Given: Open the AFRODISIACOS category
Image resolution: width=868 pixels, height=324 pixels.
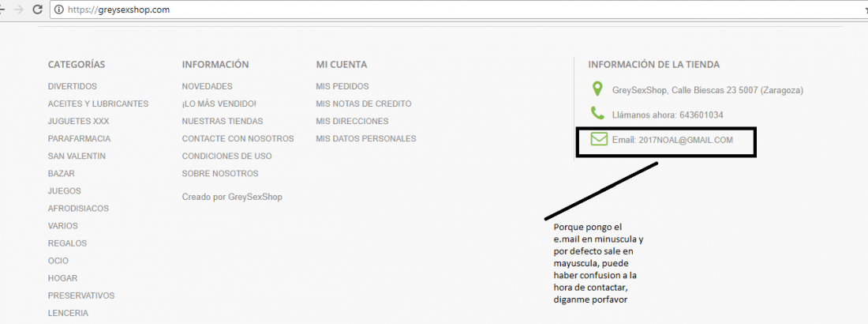Looking at the screenshot, I should (79, 209).
